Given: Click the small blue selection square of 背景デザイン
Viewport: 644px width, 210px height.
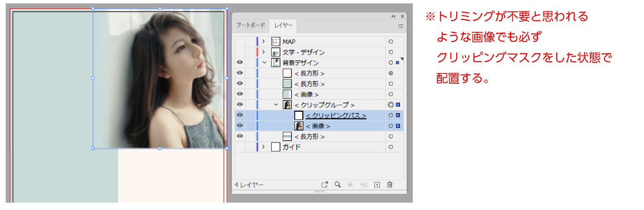Looking at the screenshot, I should pos(397,63).
